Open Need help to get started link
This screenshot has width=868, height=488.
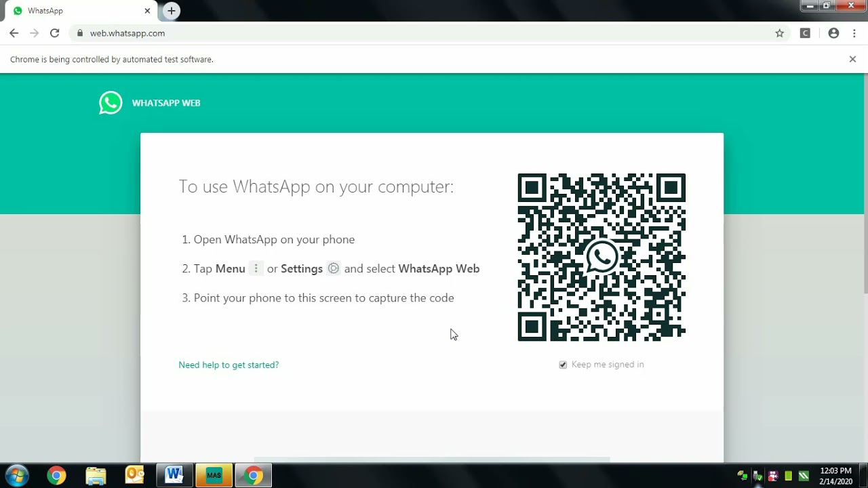(x=229, y=365)
